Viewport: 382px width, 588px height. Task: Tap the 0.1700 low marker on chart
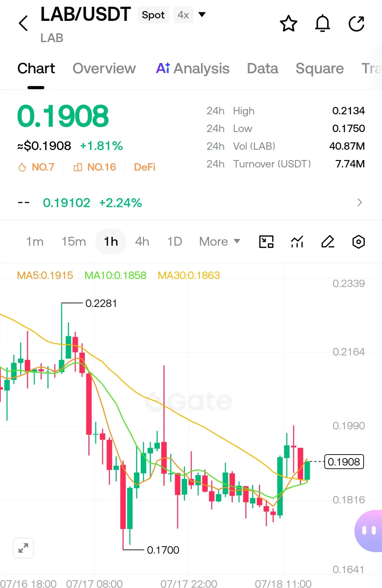tap(163, 550)
